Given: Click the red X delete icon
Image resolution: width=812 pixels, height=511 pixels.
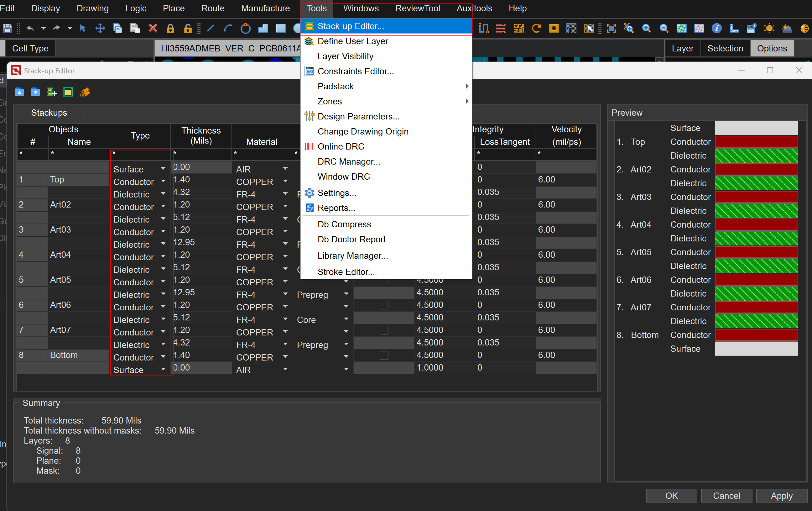Looking at the screenshot, I should (x=153, y=28).
